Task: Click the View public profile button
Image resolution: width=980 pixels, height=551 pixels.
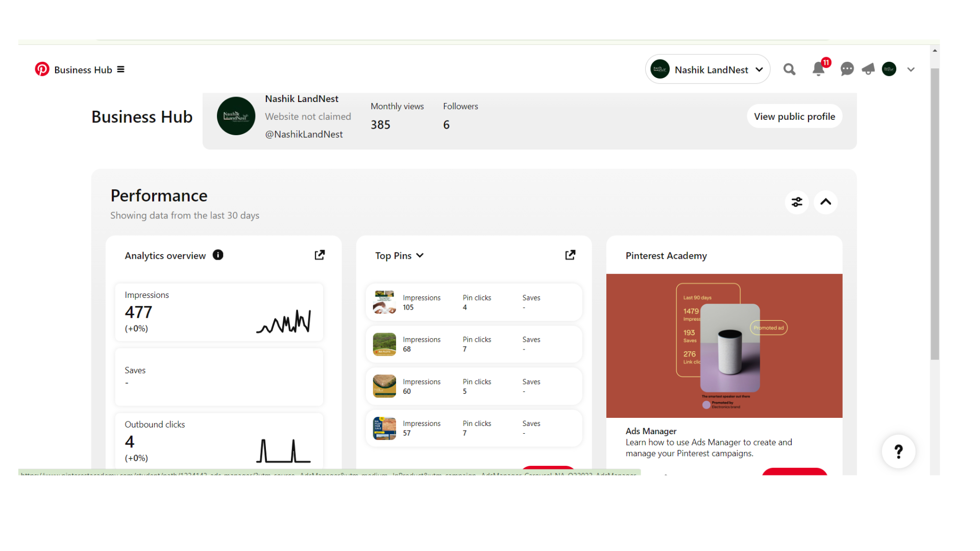Action: (794, 116)
